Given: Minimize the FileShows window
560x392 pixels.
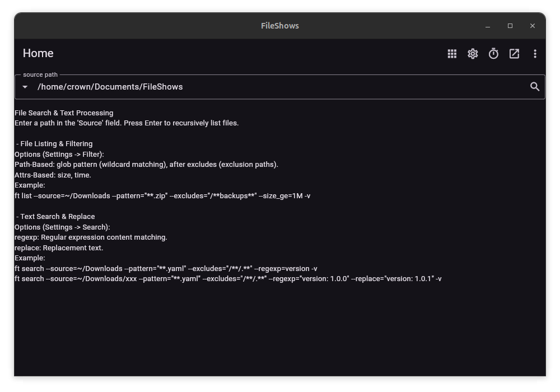Looking at the screenshot, I should pyautogui.click(x=488, y=26).
